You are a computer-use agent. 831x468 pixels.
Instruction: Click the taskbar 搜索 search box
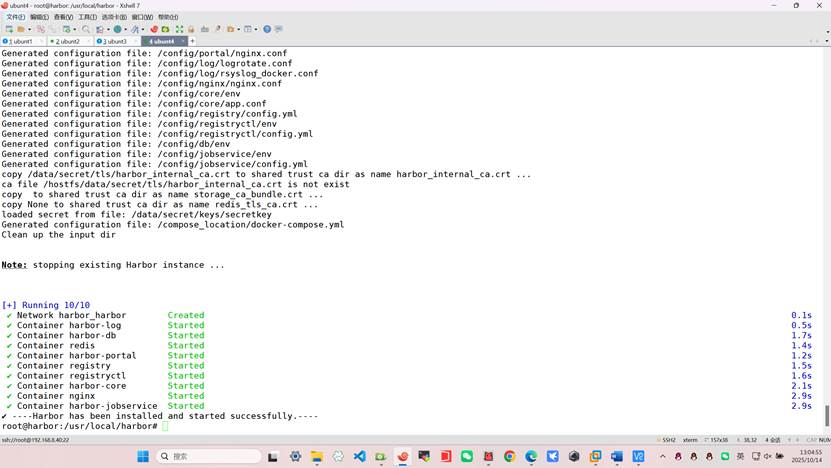[x=209, y=456]
